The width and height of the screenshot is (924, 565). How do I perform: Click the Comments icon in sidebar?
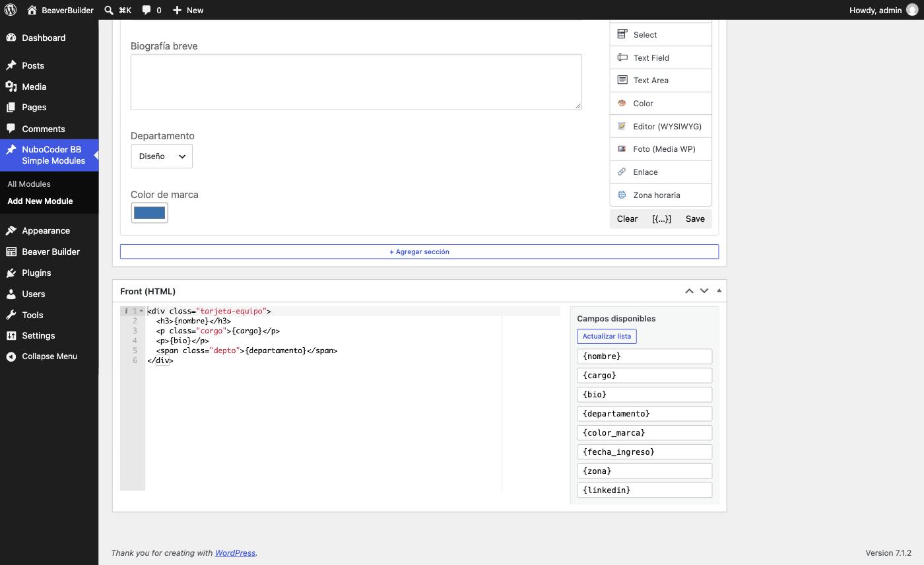11,129
